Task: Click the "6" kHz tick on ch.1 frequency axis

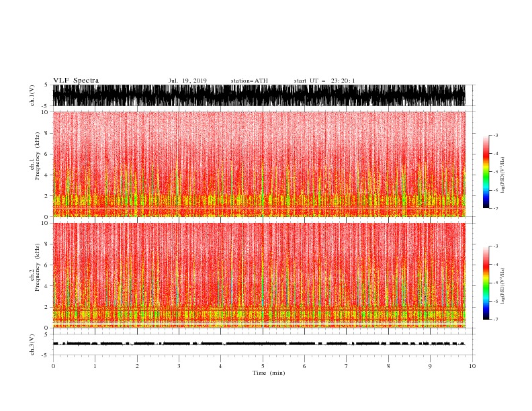Action: [x=46, y=154]
